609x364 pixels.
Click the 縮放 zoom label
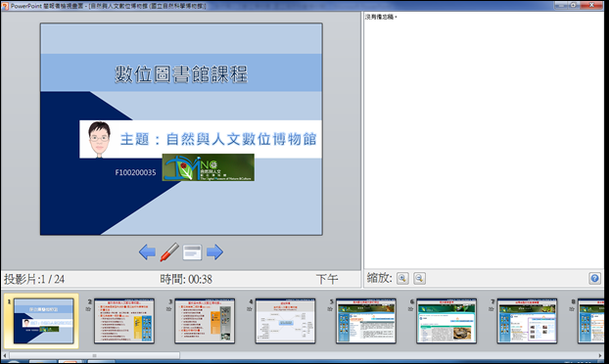[x=380, y=278]
